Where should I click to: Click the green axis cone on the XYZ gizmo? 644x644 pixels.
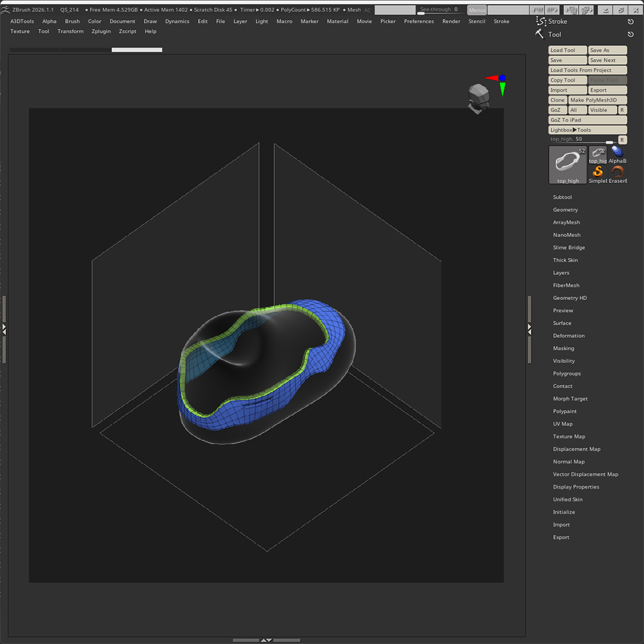point(502,89)
